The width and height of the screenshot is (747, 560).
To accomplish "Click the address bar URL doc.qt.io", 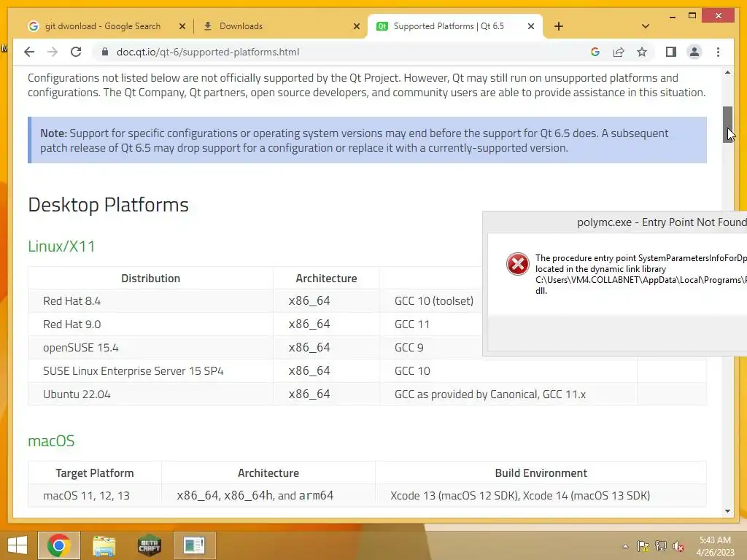I will [208, 52].
